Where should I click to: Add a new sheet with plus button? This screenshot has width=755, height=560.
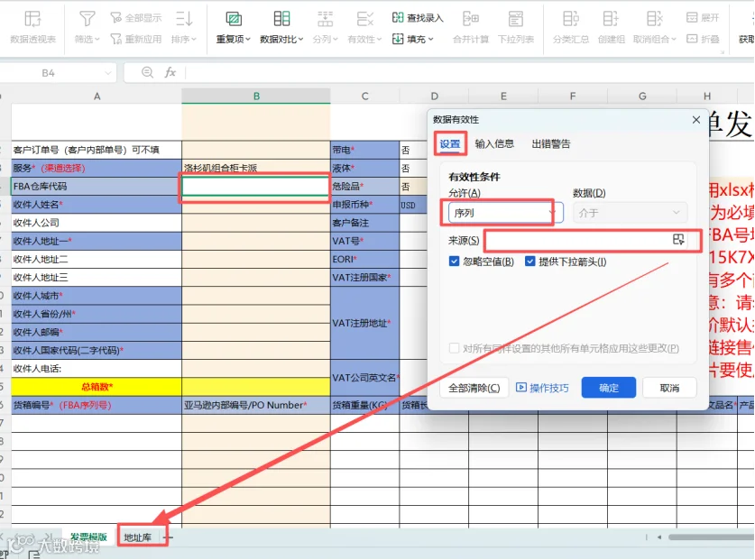coord(169,537)
